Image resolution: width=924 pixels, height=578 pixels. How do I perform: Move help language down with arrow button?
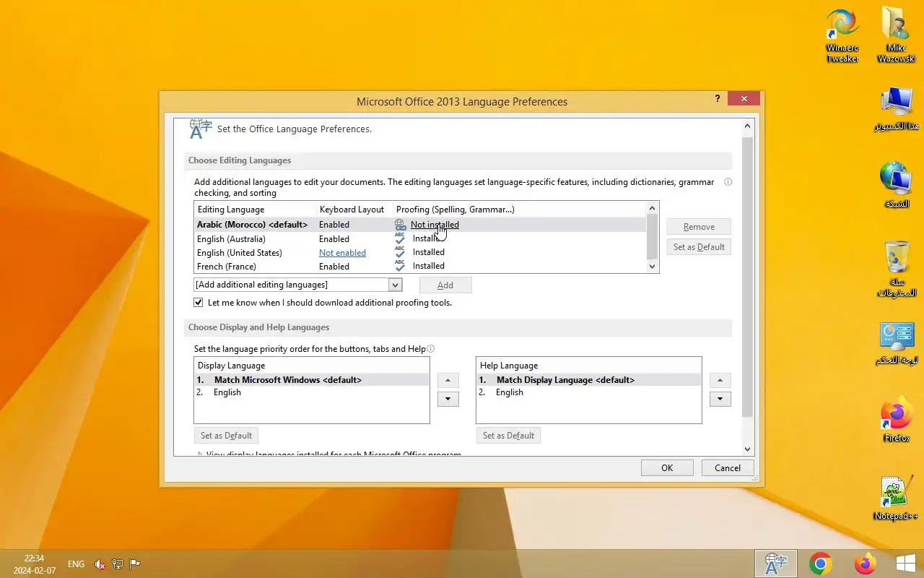coord(720,399)
